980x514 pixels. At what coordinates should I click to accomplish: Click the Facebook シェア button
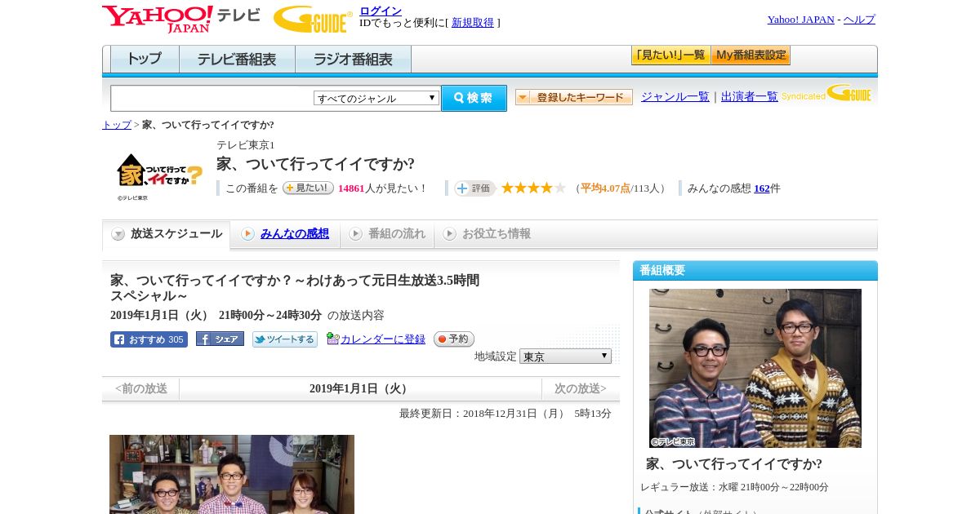tap(220, 339)
